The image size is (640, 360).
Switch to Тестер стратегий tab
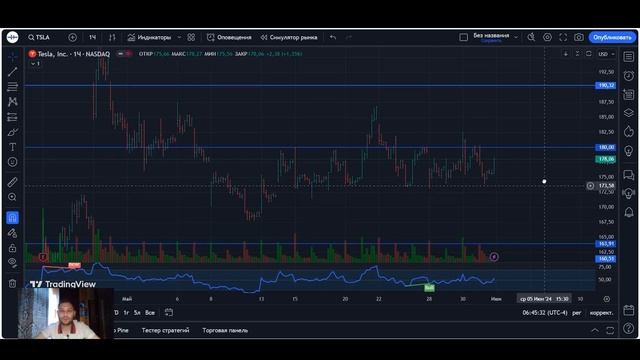pyautogui.click(x=165, y=330)
